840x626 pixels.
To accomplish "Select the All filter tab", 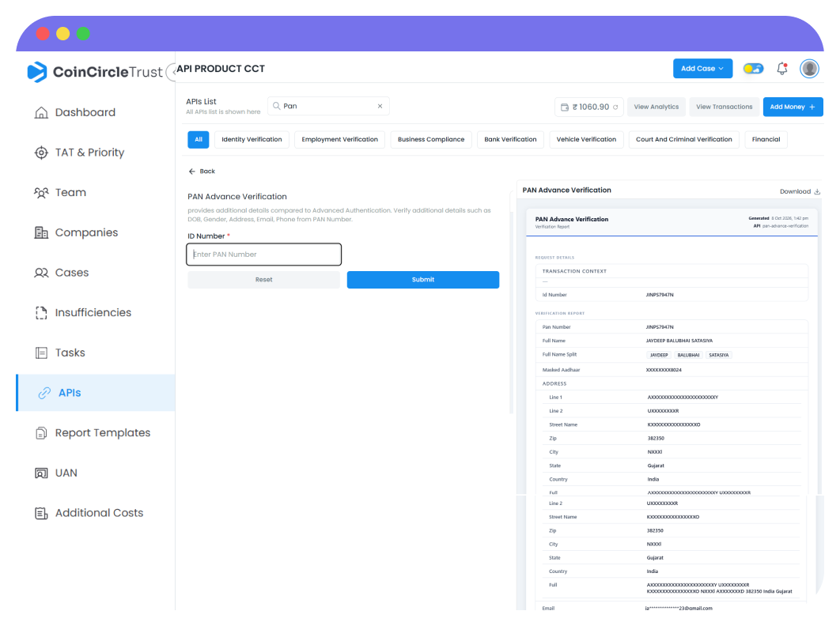I will (199, 140).
